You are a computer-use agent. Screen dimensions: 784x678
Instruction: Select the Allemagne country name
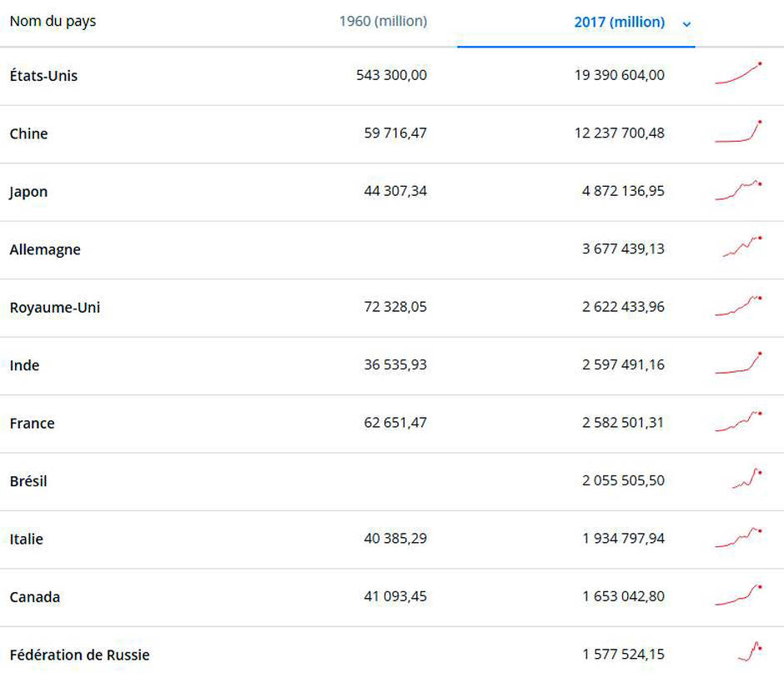click(45, 249)
